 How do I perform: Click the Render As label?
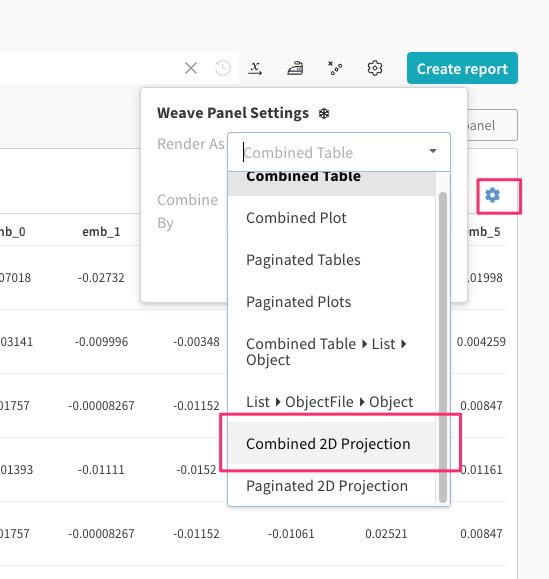(191, 144)
